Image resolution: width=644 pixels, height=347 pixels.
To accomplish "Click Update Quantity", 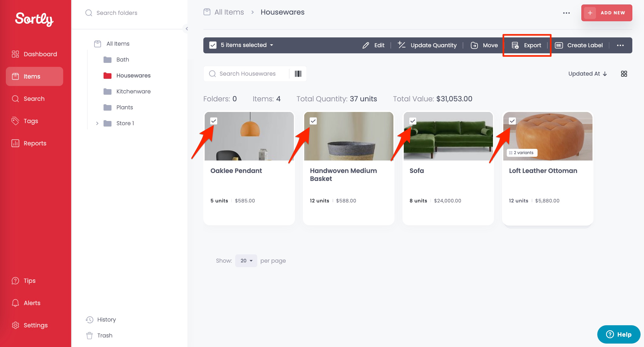I will point(427,45).
